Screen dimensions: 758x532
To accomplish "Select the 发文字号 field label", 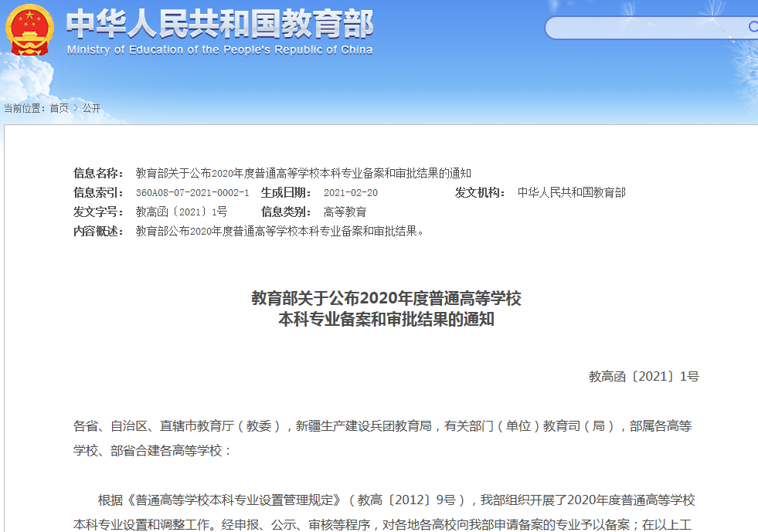I will (98, 212).
